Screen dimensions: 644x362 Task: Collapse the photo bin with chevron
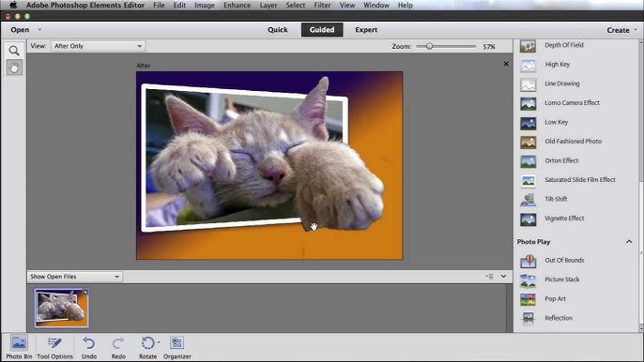pyautogui.click(x=503, y=277)
